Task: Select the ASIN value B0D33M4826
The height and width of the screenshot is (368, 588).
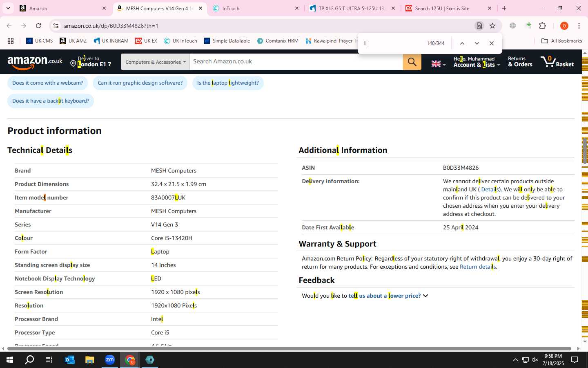Action: pos(461,168)
